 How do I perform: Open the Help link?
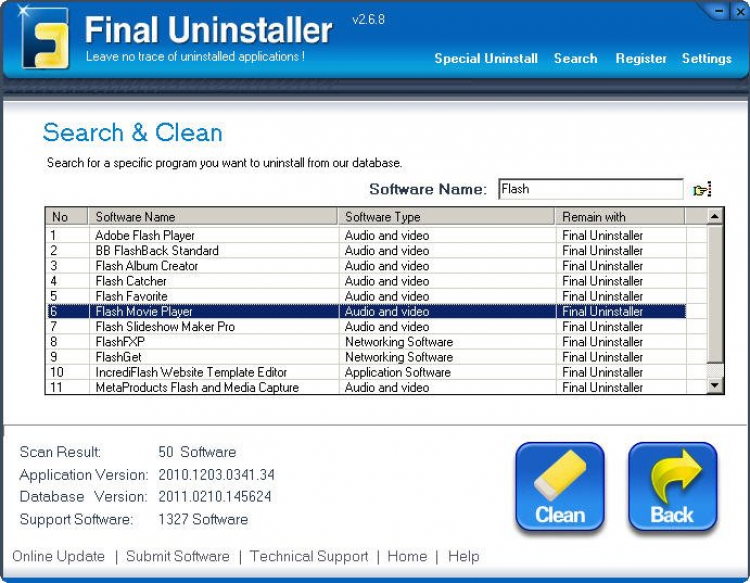[x=463, y=556]
